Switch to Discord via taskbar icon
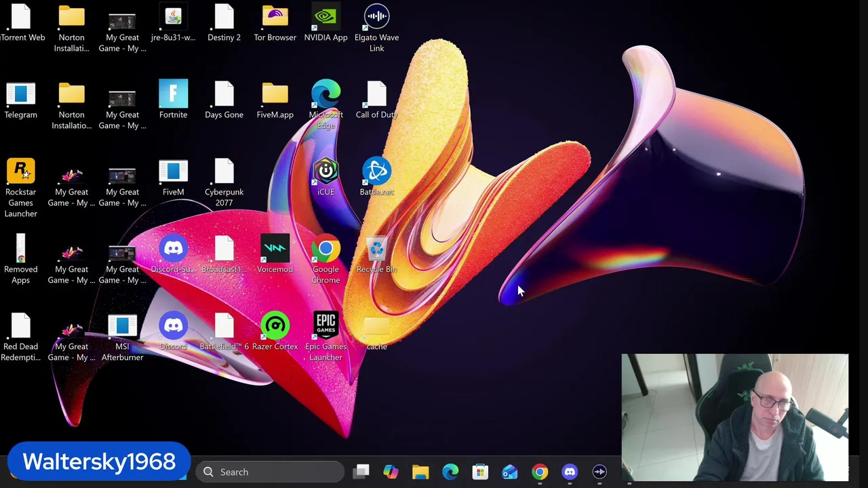This screenshot has height=488, width=868. 570,472
